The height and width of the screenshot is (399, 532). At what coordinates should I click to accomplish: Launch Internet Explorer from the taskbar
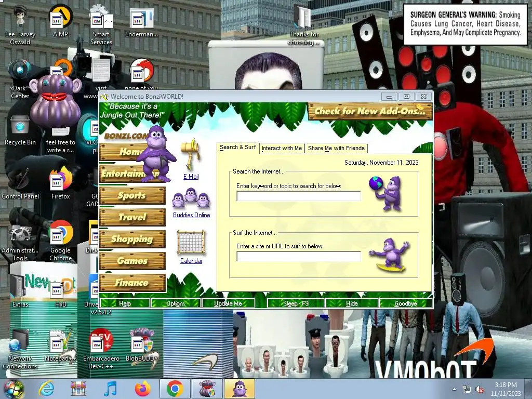[x=46, y=389]
